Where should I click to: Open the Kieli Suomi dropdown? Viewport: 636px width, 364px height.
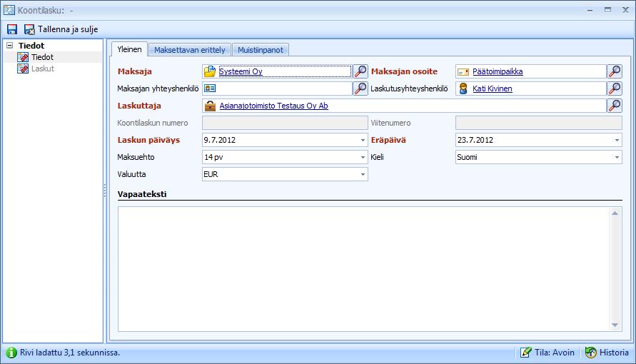(x=617, y=157)
